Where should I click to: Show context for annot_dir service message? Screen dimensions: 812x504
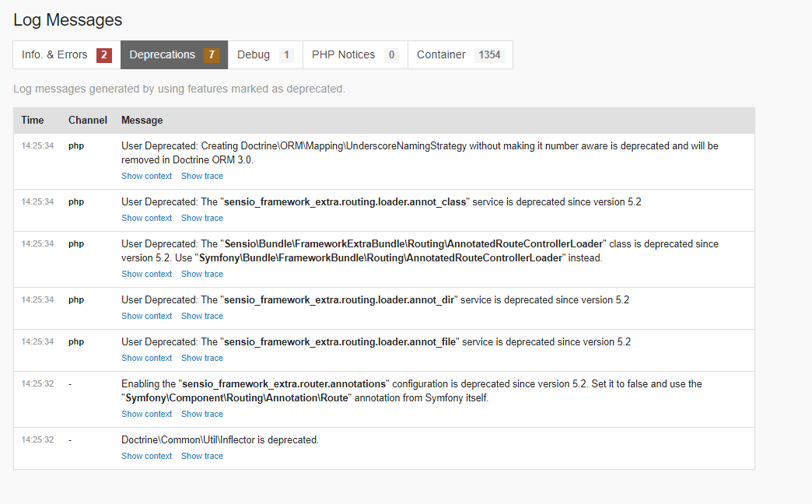(x=146, y=316)
